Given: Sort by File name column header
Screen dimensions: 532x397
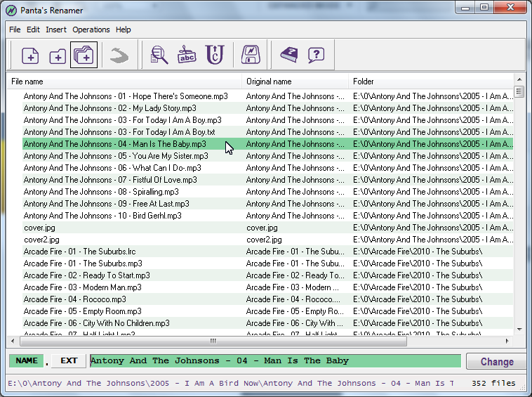Looking at the screenshot, I should pyautogui.click(x=124, y=82).
